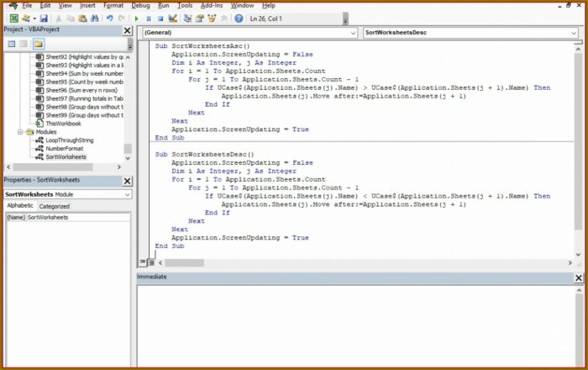
Task: Toggle Folders view in Project panel
Action: 39,44
